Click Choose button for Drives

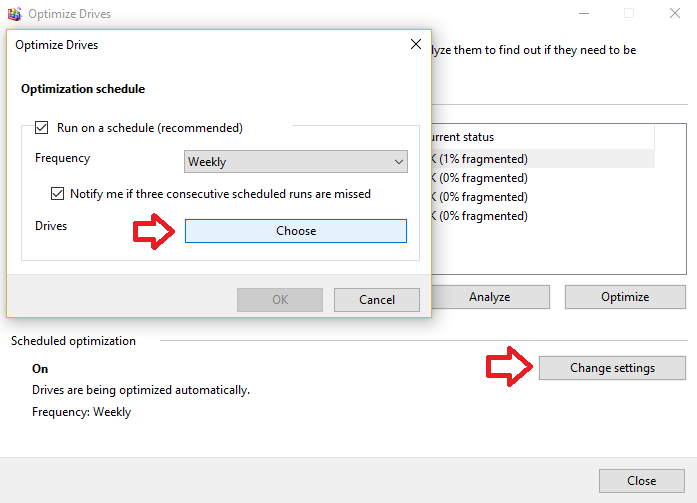pyautogui.click(x=296, y=231)
